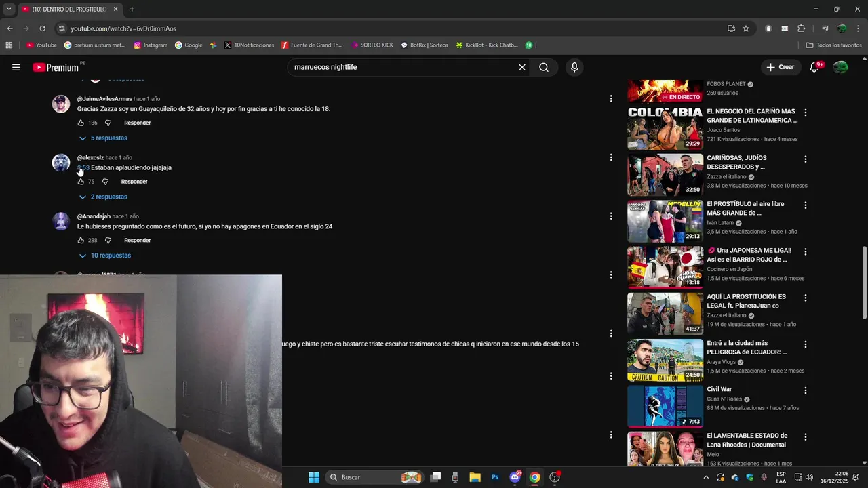Open a new browser tab

point(132,9)
